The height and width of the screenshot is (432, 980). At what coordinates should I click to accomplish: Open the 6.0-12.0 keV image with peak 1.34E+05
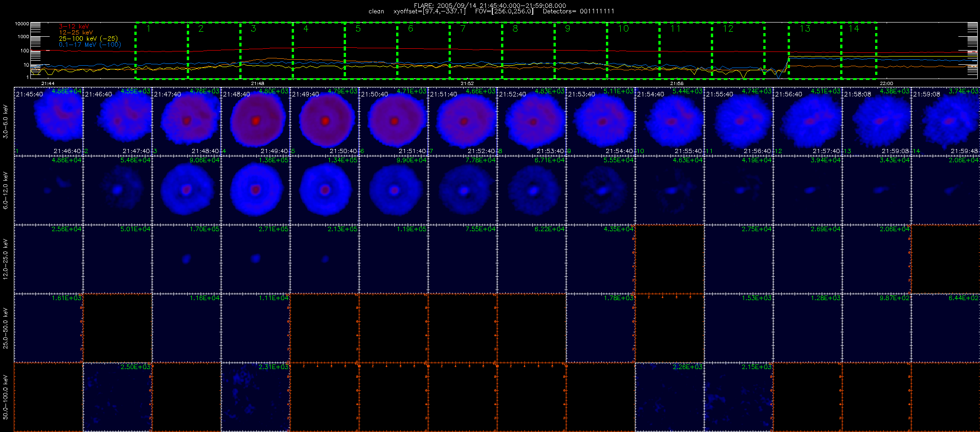tap(325, 190)
